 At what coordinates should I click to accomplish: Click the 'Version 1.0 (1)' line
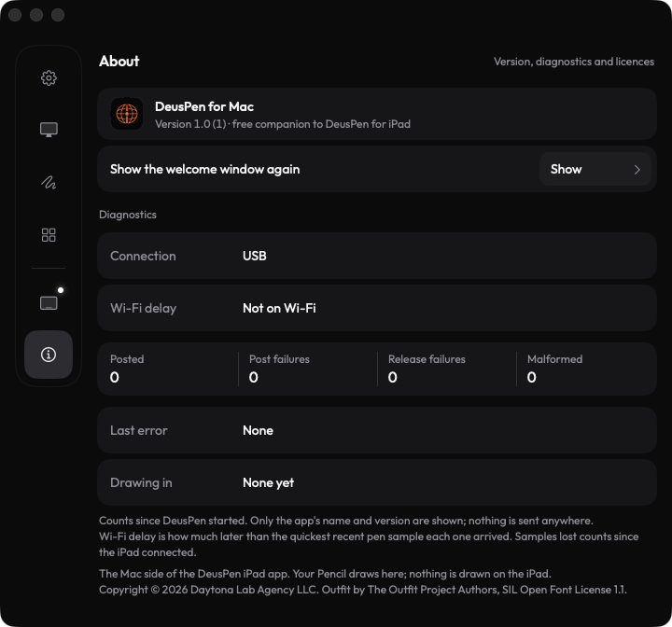tap(283, 124)
